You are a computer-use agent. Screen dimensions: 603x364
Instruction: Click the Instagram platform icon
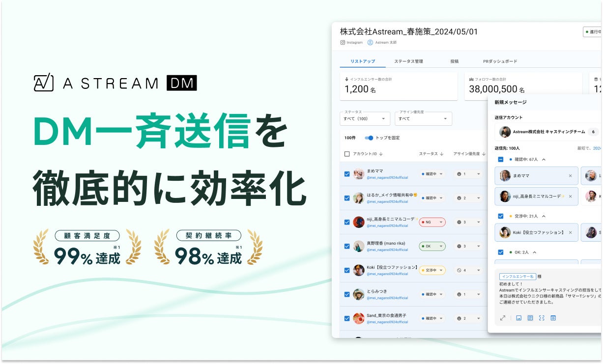(x=343, y=43)
